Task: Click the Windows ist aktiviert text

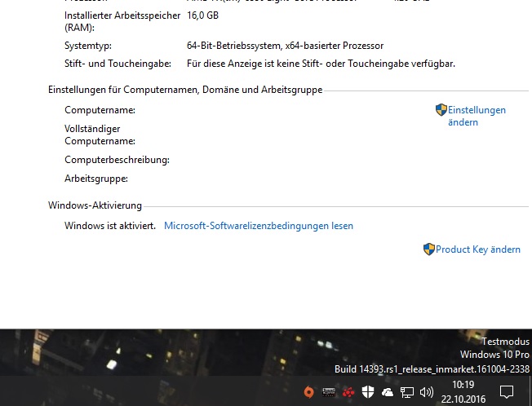Action: 110,226
